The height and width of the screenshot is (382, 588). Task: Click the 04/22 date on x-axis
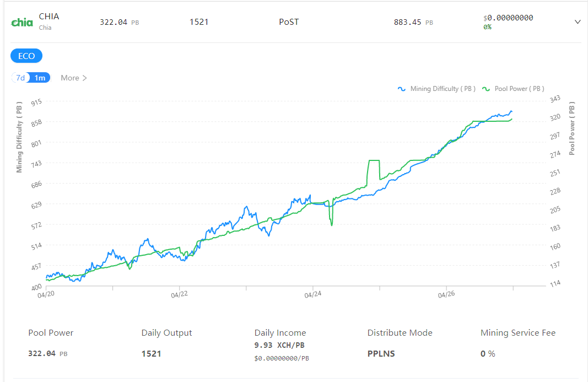179,294
